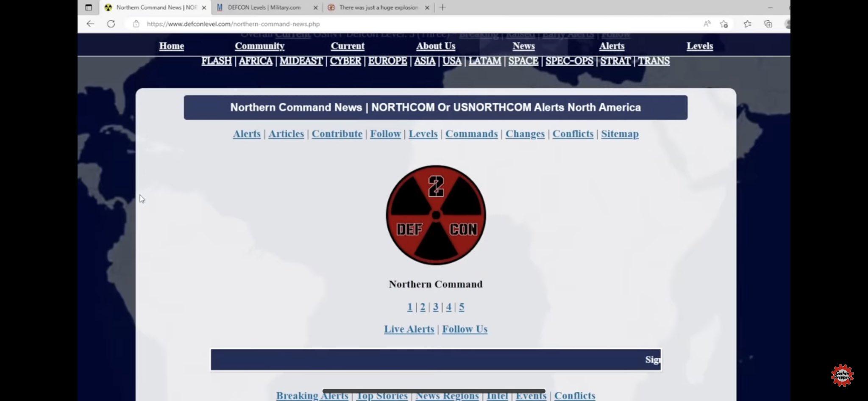Go to MIDEAST region link
Image resolution: width=868 pixels, height=401 pixels.
[x=301, y=61]
